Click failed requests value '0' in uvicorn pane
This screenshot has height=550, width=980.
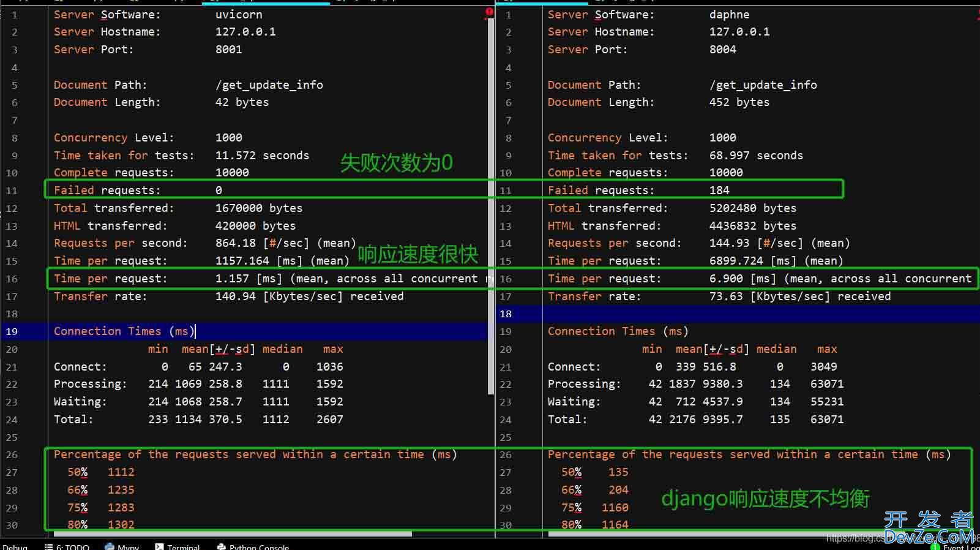pos(219,190)
